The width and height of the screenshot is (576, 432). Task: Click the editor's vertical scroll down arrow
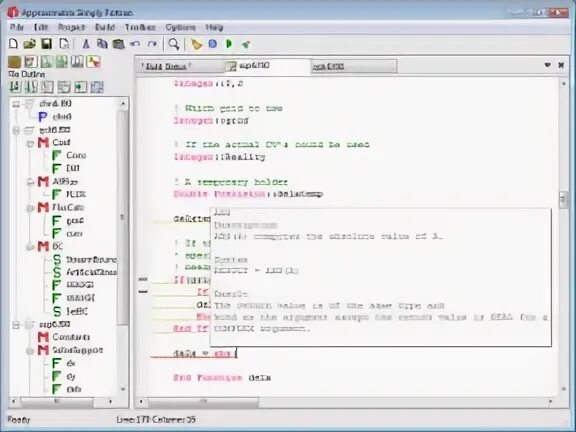tap(564, 389)
